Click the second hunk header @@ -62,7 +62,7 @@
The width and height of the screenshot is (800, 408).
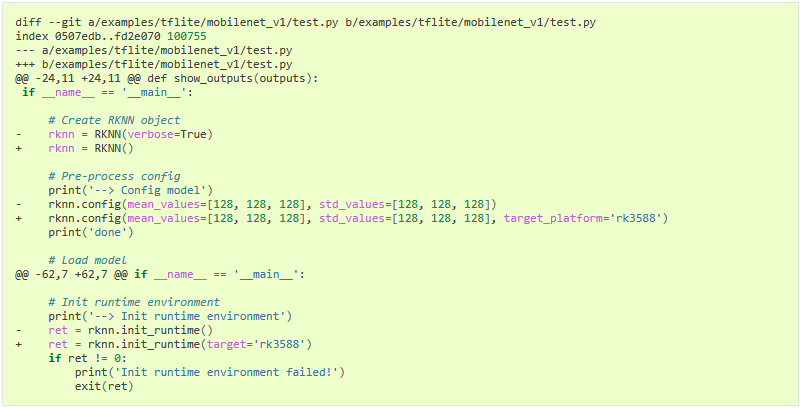click(160, 274)
